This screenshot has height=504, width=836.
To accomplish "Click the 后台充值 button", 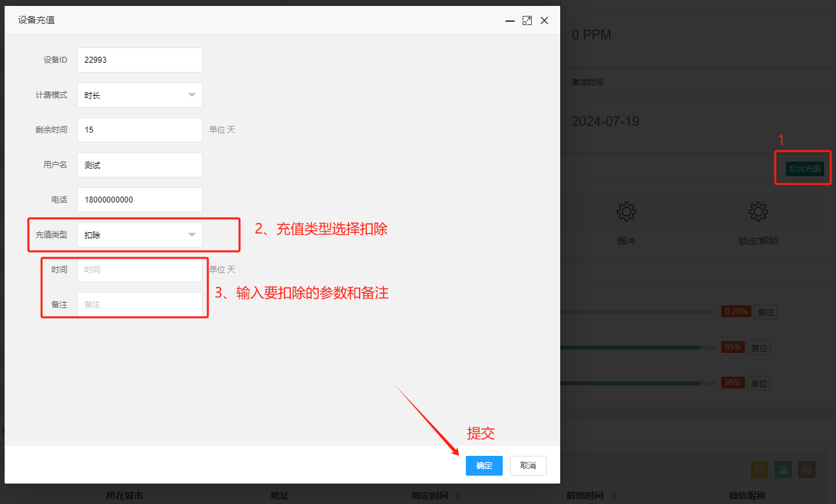I will pyautogui.click(x=805, y=168).
